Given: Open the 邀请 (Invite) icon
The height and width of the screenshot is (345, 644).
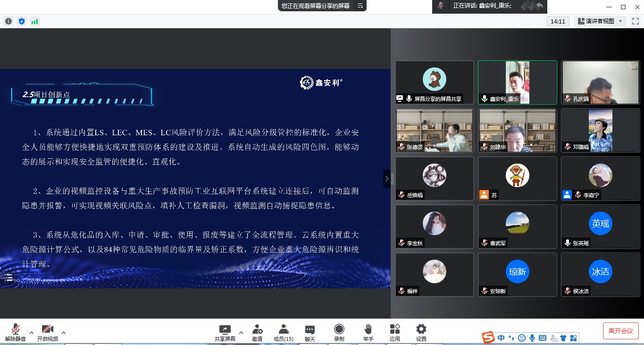Looking at the screenshot, I should click(x=257, y=329).
